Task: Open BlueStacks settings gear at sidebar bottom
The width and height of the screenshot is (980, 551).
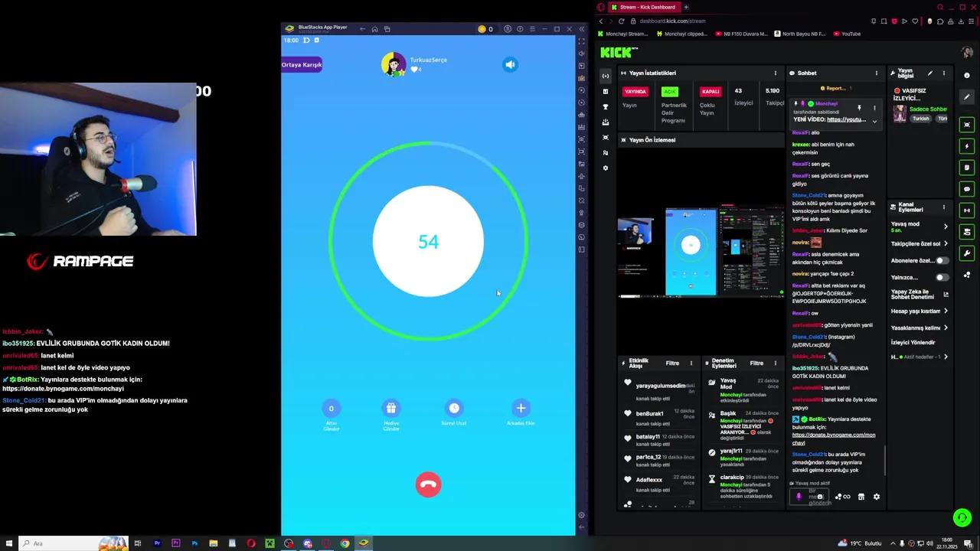Action: 582,515
